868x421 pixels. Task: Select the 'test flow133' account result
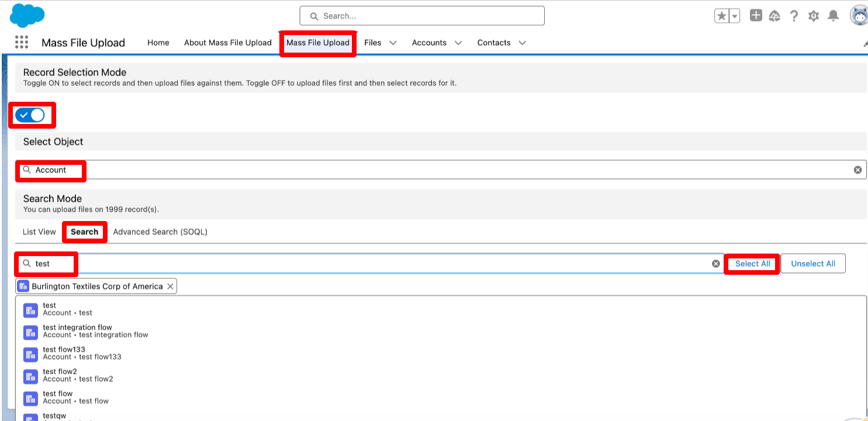click(x=441, y=354)
